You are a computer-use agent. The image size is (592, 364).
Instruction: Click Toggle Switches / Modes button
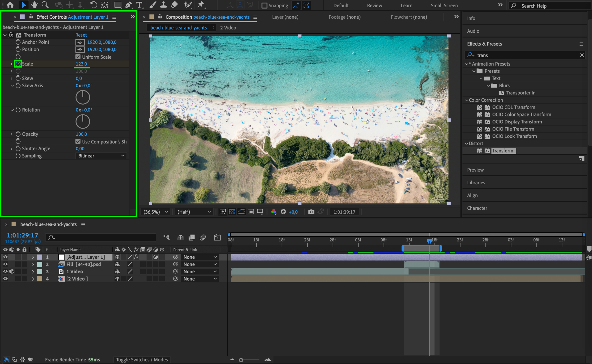pyautogui.click(x=142, y=360)
